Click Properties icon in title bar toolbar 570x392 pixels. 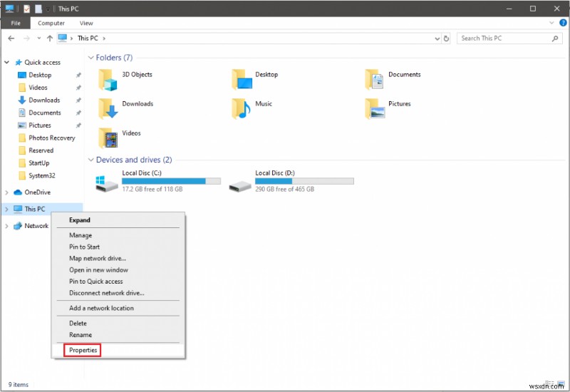pos(26,9)
